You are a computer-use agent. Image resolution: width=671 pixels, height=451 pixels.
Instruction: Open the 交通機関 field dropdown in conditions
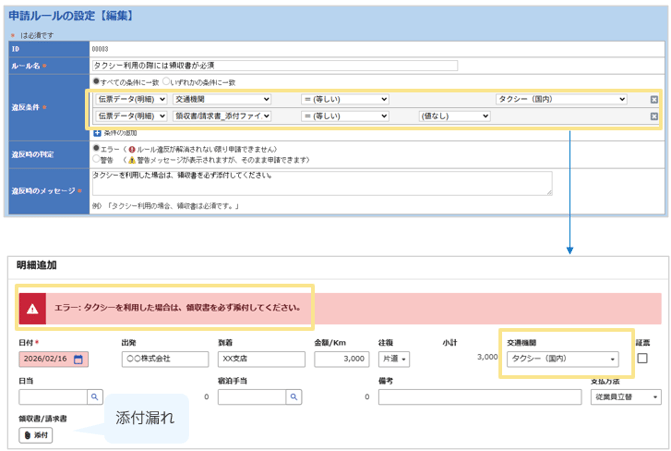pos(222,99)
